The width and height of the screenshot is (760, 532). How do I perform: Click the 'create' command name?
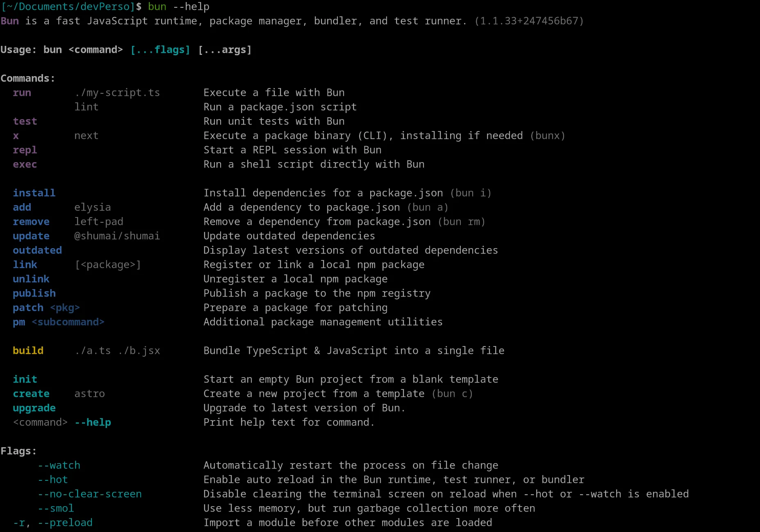point(31,394)
